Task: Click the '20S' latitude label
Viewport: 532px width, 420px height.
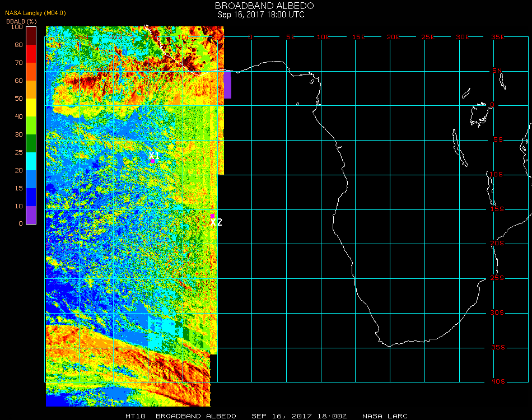Action: click(497, 243)
